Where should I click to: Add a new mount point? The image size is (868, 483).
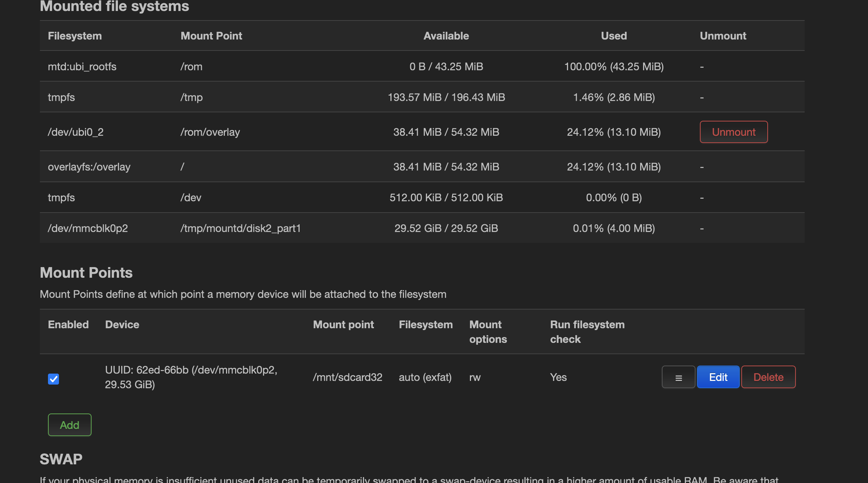70,425
